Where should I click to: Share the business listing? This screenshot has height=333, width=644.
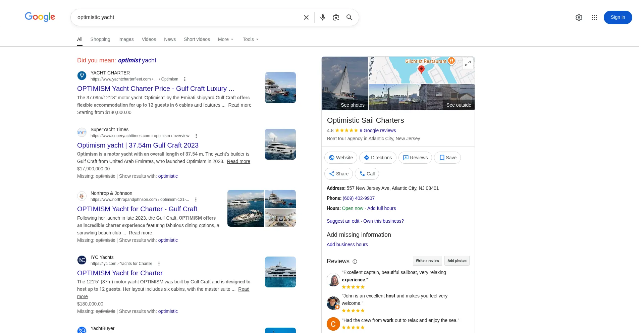339,174
